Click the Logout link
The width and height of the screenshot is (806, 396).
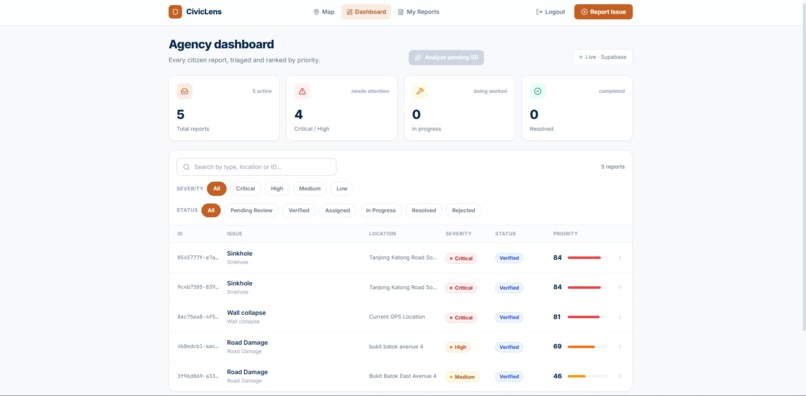550,12
